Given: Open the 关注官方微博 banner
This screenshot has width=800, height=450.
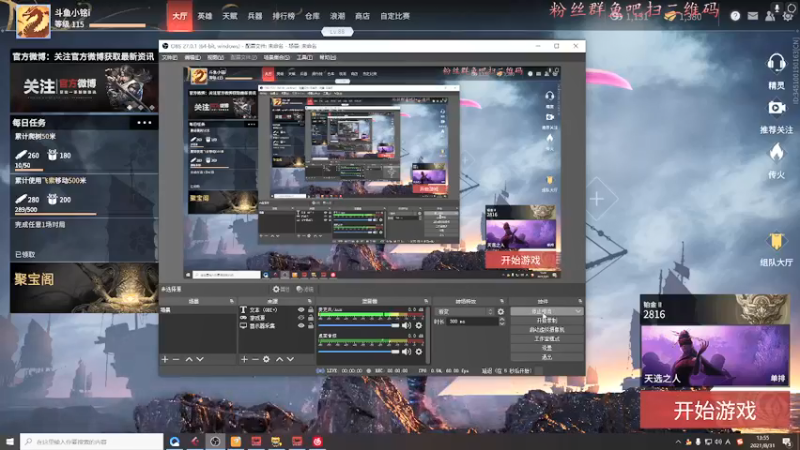Looking at the screenshot, I should pos(84,87).
